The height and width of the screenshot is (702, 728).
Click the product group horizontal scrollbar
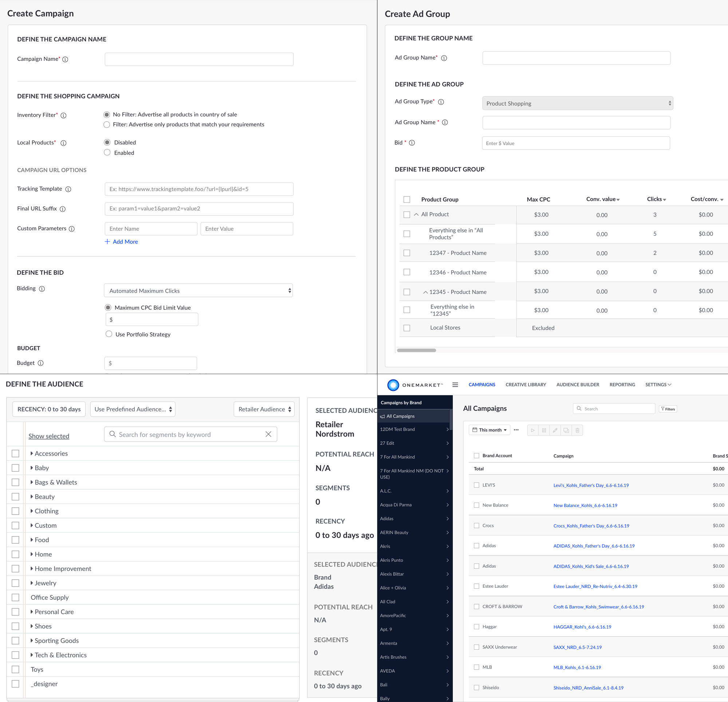(416, 350)
